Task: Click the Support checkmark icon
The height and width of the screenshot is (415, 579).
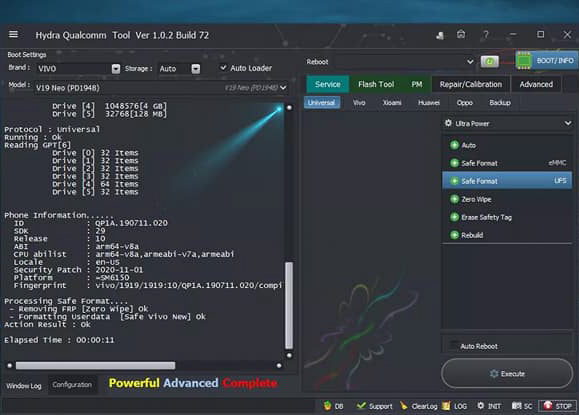Action: tap(361, 406)
